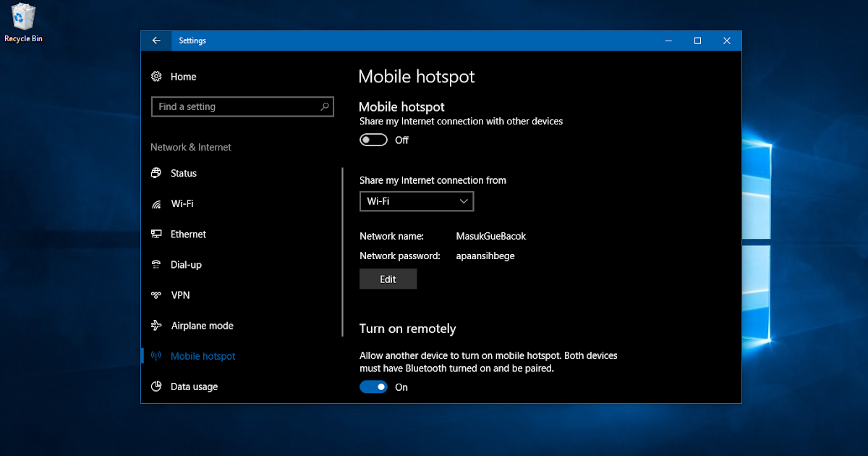Viewport: 868px width, 456px height.
Task: Click the search magnifier icon
Action: click(325, 106)
